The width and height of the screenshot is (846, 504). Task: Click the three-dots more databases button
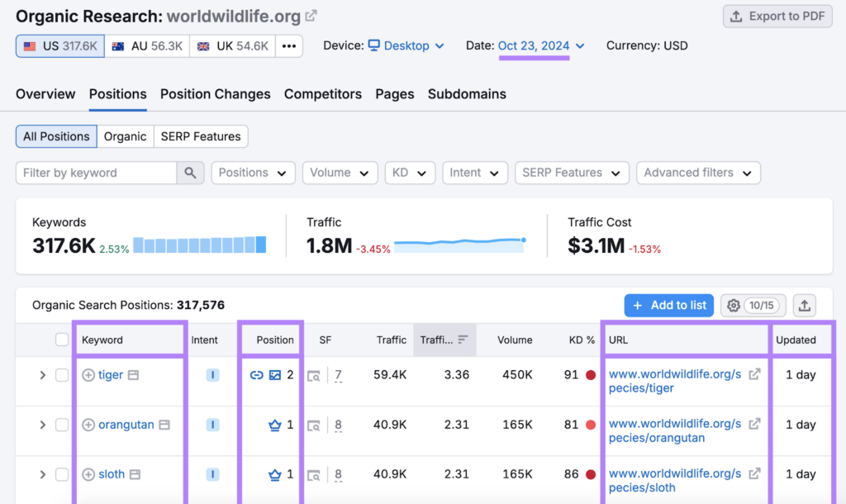click(288, 46)
